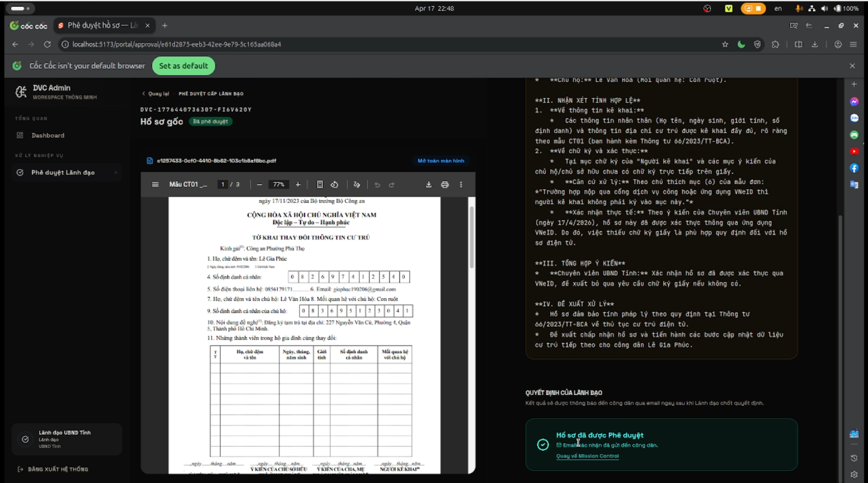The image size is (868, 483).
Task: Zoom in the PDF document
Action: pyautogui.click(x=298, y=185)
